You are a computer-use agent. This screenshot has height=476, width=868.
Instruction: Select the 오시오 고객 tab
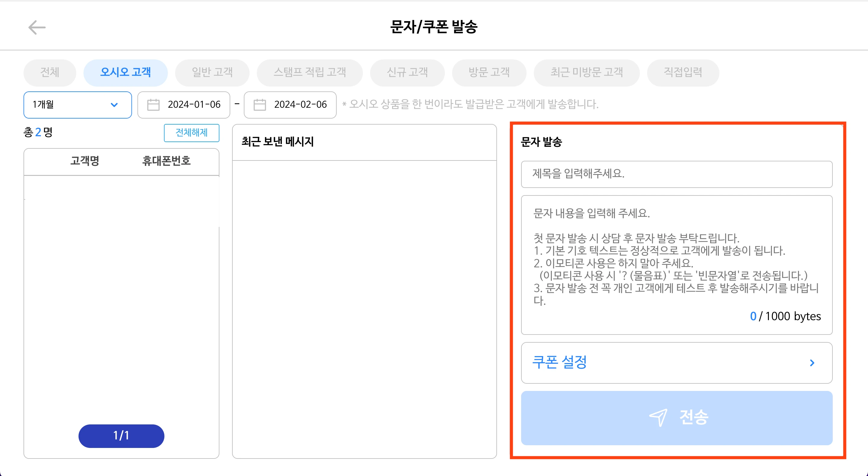(x=125, y=72)
